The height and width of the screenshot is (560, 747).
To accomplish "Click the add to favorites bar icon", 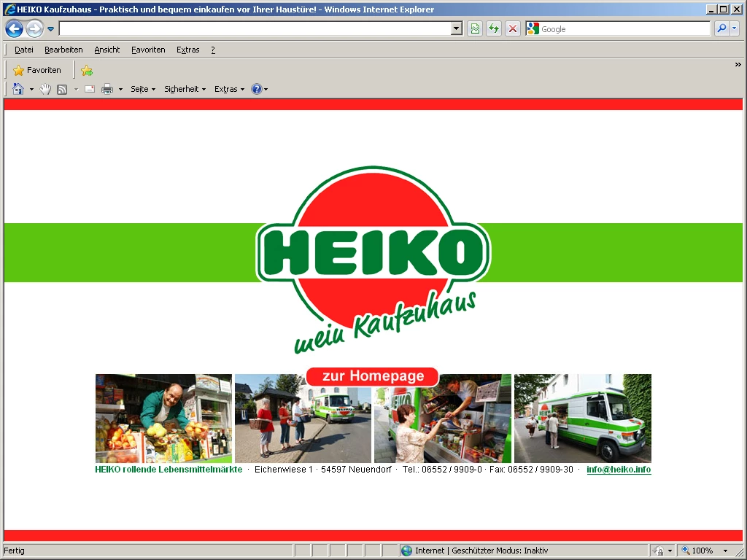I will 87,71.
